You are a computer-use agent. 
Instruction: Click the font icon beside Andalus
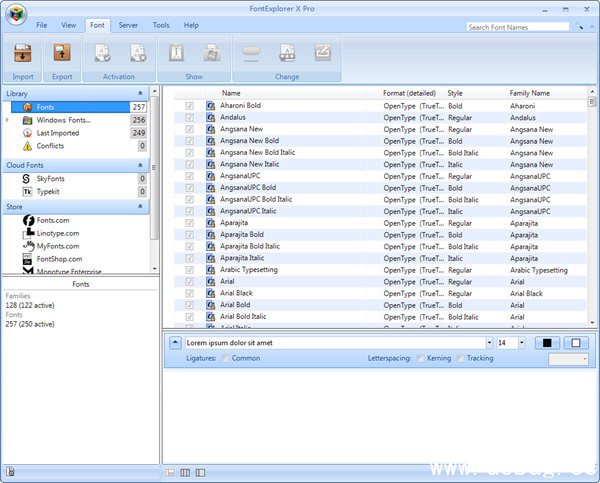point(210,117)
